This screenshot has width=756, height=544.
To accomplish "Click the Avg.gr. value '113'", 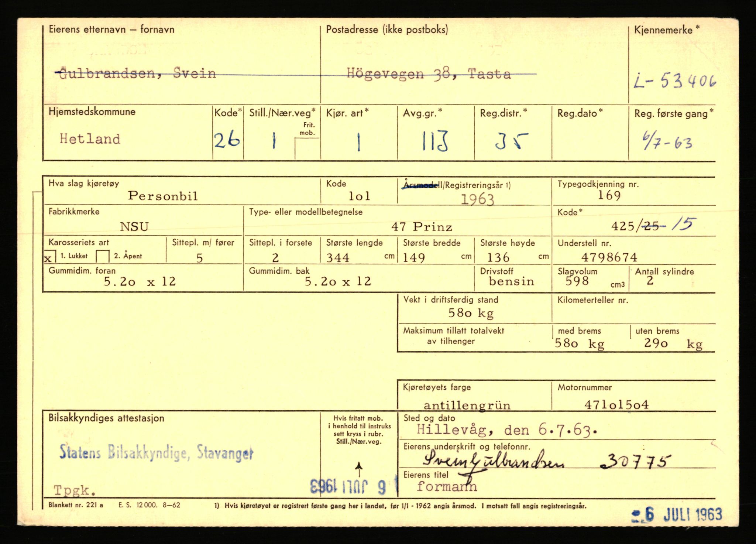I will pyautogui.click(x=435, y=141).
